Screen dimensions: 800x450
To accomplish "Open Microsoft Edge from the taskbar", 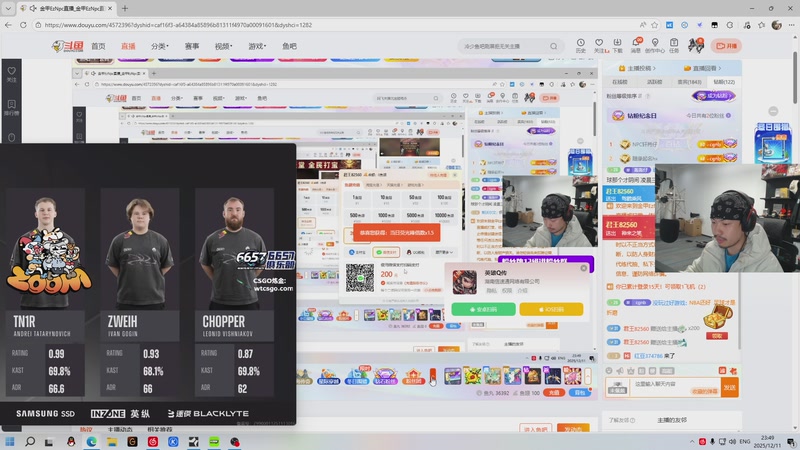I will [x=91, y=442].
